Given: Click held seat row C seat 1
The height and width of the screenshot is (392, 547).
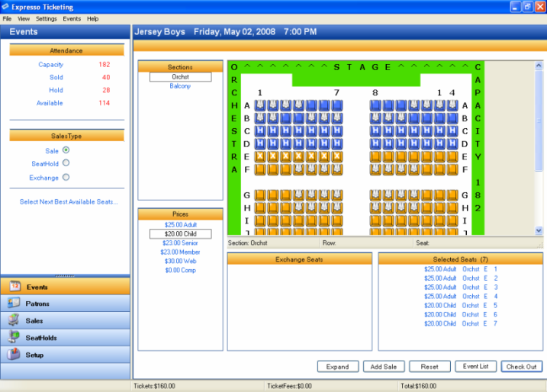Looking at the screenshot, I should tap(260, 130).
